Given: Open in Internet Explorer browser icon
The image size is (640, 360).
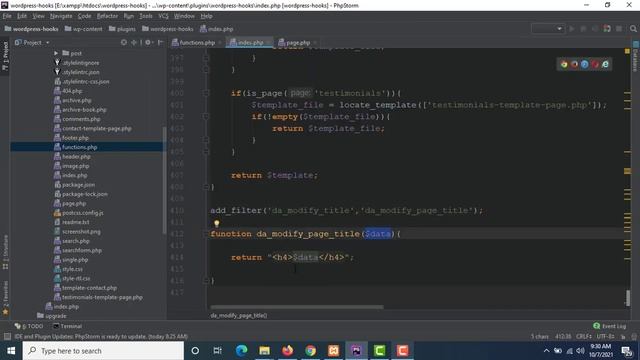Looking at the screenshot, I should tap(605, 64).
